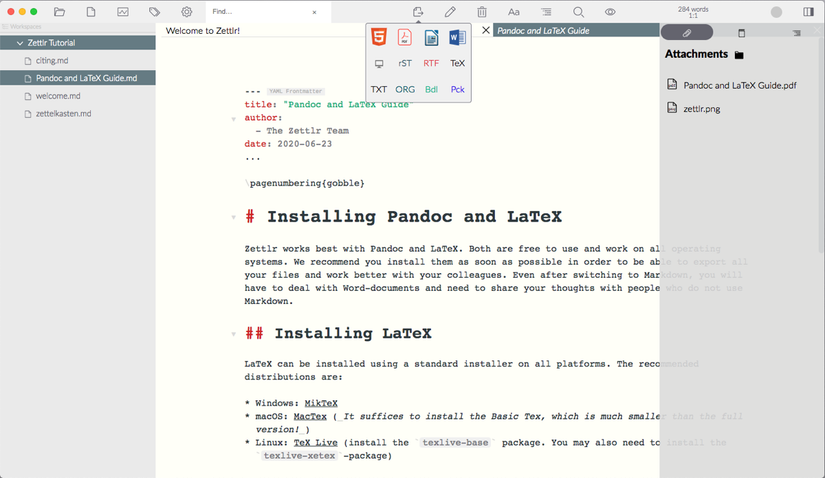Click the pencil rename file icon
The width and height of the screenshot is (825, 478).
coord(450,12)
